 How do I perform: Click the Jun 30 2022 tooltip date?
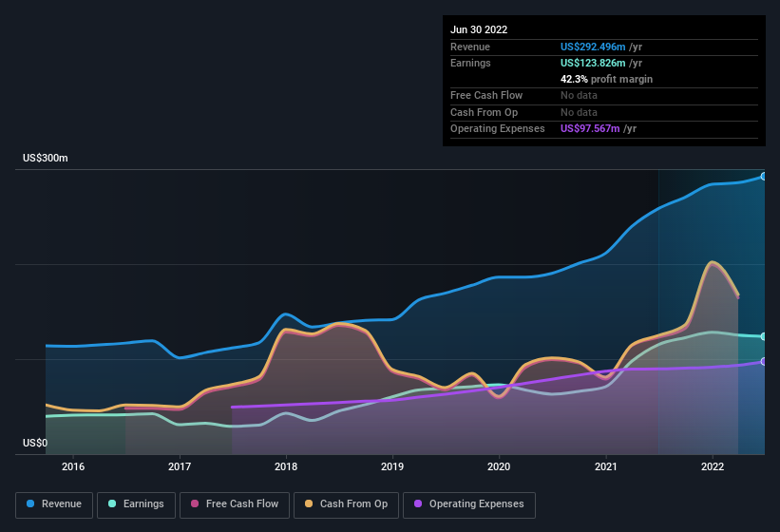point(479,29)
